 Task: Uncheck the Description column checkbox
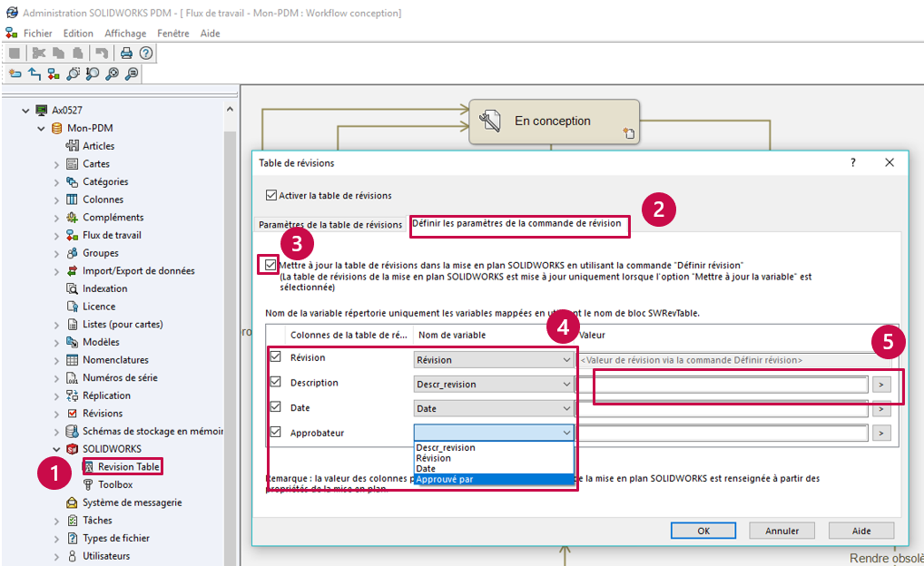[275, 382]
